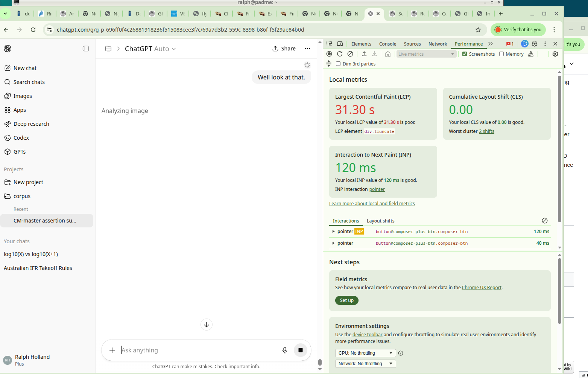Open the CPU throttling dropdown

[365, 353]
